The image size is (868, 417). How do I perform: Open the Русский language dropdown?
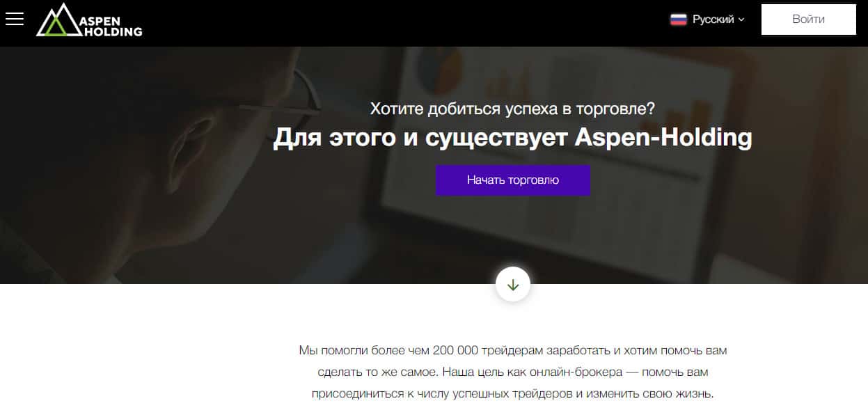[x=707, y=19]
